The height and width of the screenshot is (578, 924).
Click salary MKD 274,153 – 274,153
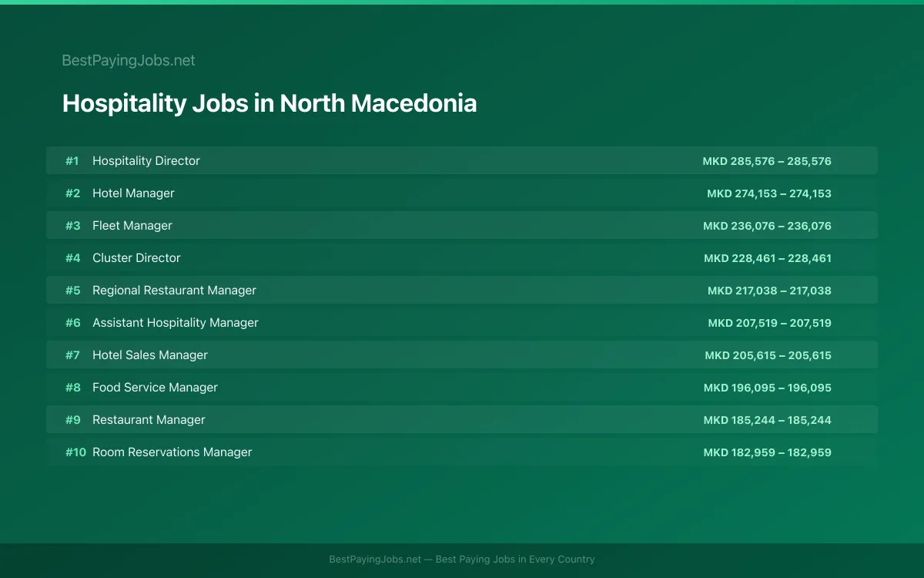click(x=769, y=193)
